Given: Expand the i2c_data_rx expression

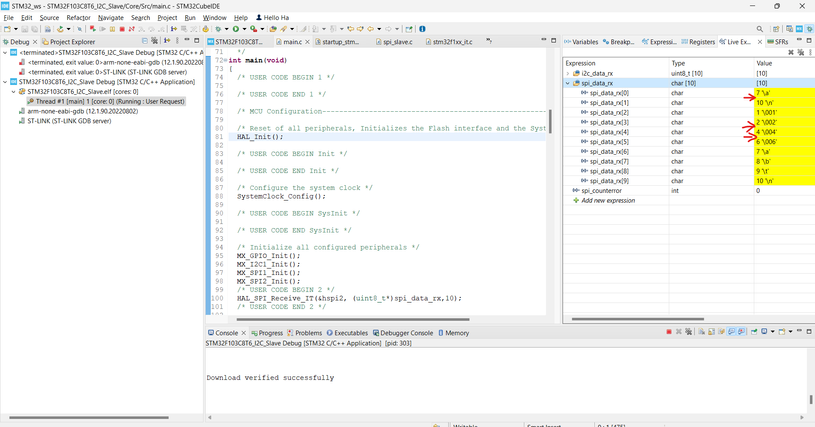Looking at the screenshot, I should tap(569, 73).
